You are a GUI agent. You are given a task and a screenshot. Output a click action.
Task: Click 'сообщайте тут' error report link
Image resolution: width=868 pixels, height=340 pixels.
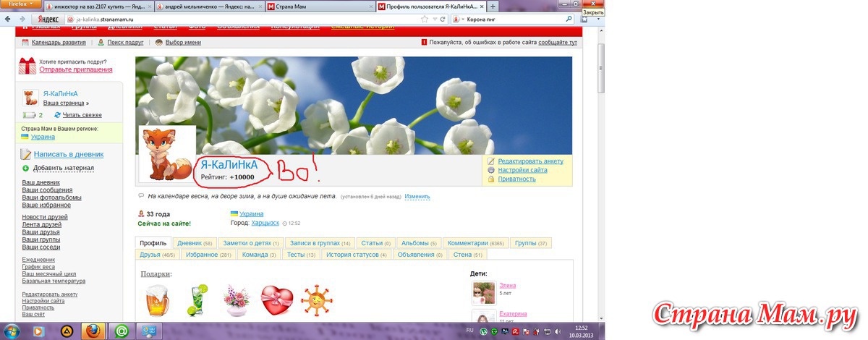coord(557,43)
